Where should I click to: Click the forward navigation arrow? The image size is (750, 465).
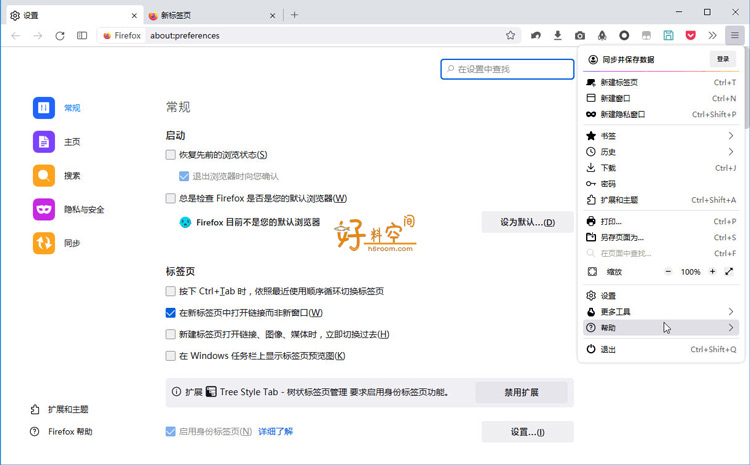(38, 35)
